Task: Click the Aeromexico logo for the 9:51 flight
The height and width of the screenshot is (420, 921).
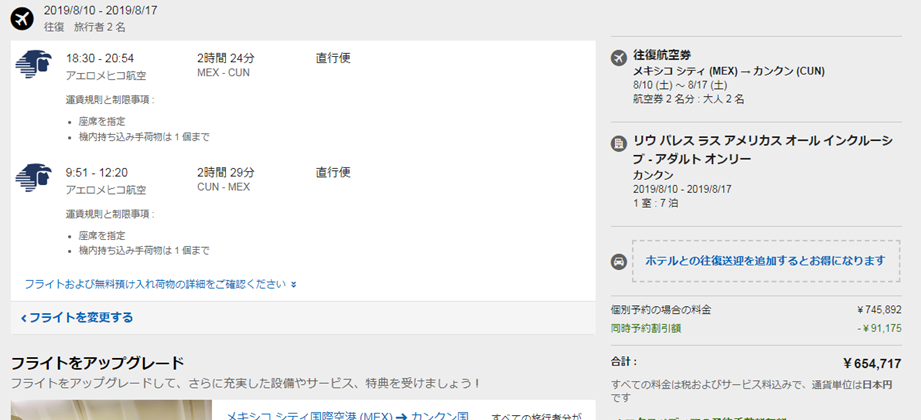Action: [33, 177]
